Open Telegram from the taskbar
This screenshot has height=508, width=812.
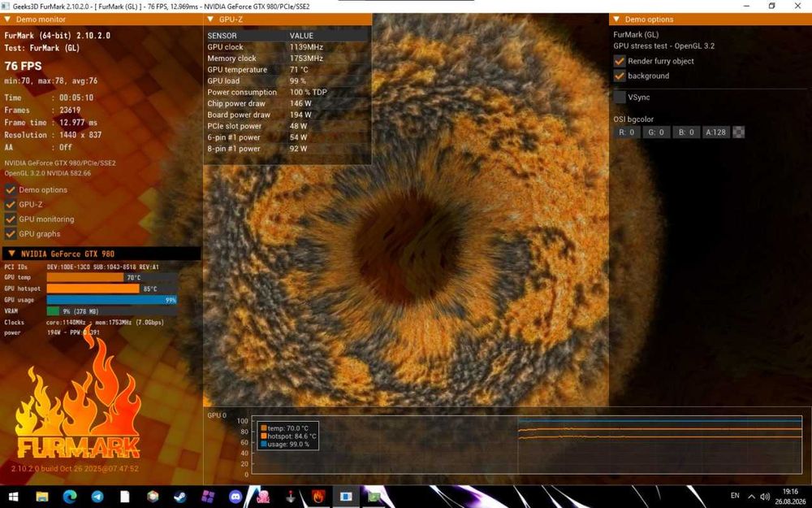pyautogui.click(x=97, y=497)
